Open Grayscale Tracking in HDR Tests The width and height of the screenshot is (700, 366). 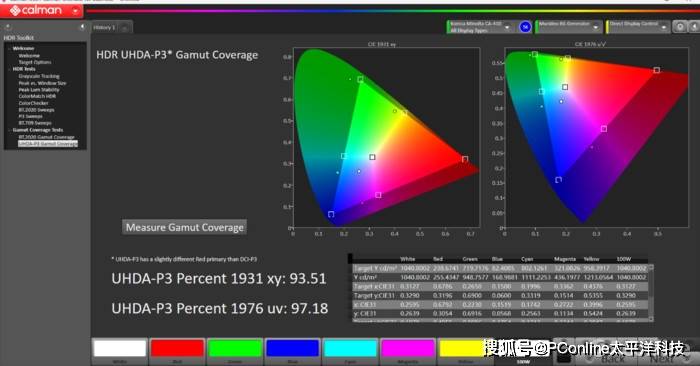click(x=39, y=76)
